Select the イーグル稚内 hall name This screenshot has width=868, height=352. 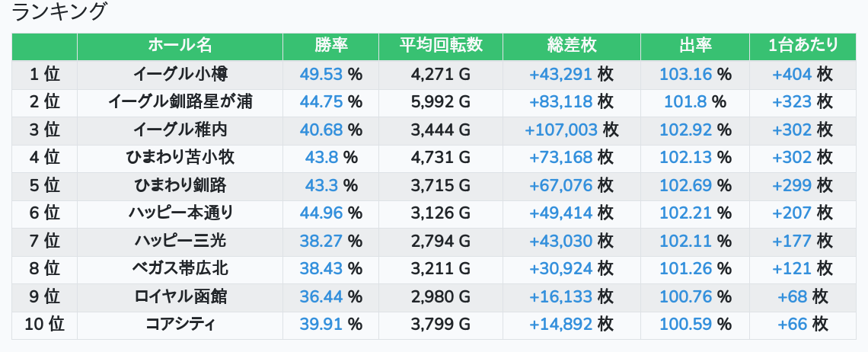180,130
